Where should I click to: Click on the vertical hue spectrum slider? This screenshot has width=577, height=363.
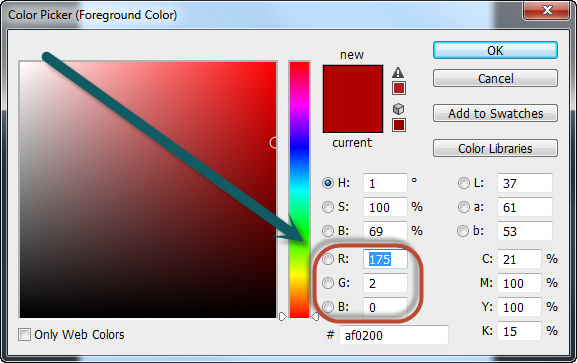coord(299,190)
